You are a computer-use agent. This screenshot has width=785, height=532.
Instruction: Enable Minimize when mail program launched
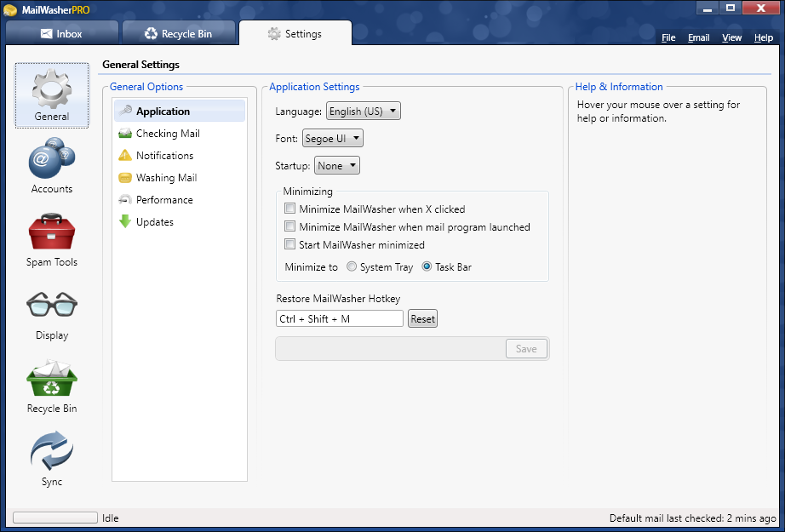289,226
